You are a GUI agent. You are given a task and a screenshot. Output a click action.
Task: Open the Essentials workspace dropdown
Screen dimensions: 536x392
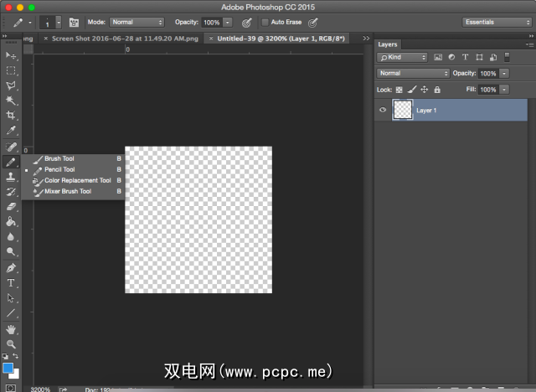496,22
